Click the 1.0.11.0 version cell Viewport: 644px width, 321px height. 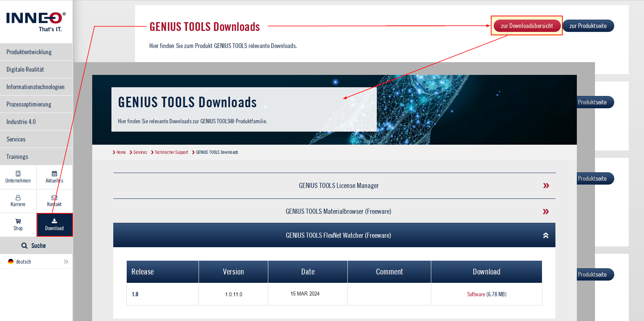point(233,294)
